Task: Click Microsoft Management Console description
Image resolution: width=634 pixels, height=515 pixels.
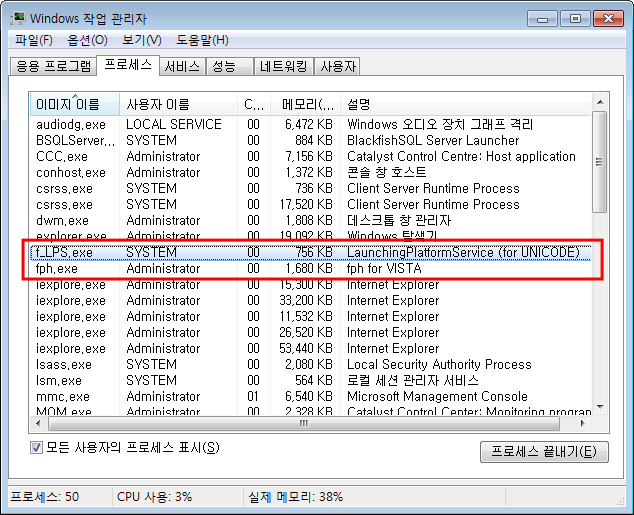Action: coord(437,397)
